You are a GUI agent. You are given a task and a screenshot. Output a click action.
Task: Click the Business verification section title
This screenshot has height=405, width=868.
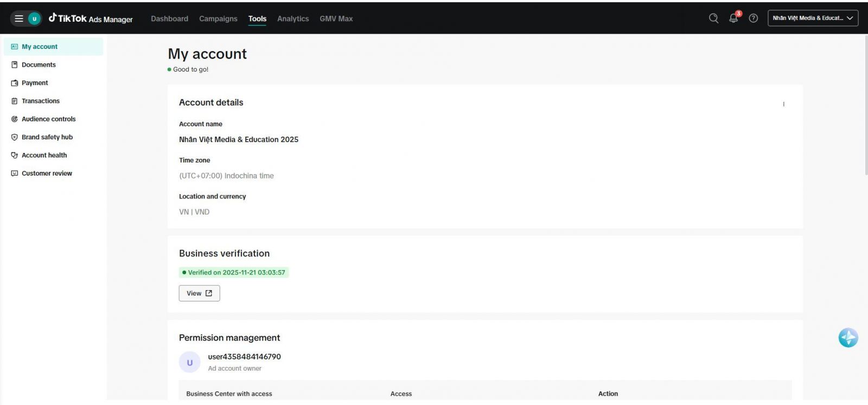(x=224, y=253)
